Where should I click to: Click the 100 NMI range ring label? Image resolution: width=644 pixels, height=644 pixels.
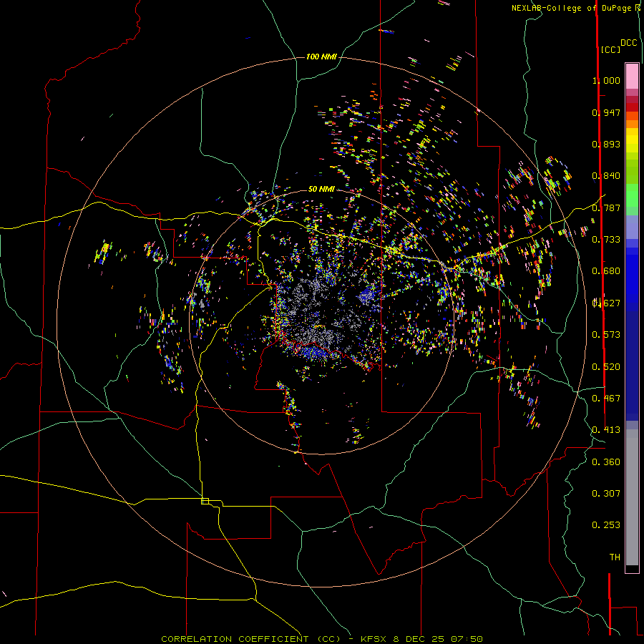tap(321, 57)
